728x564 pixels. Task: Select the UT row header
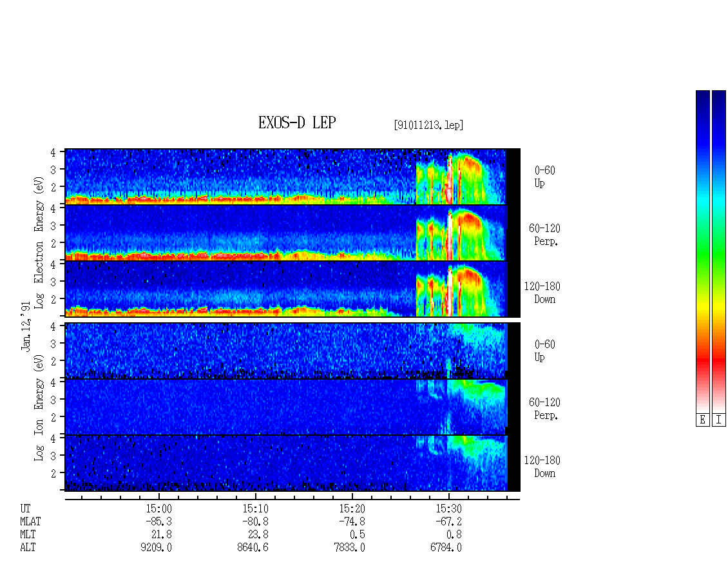pos(25,509)
